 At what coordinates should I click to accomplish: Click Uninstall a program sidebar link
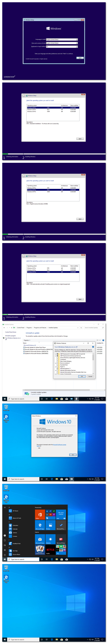[x=10, y=336]
